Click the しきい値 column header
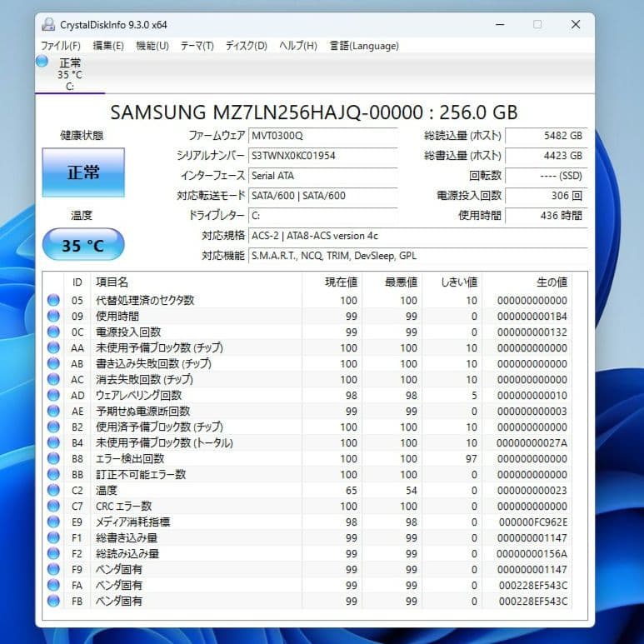Screen dimensions: 644x644 pyautogui.click(x=452, y=282)
